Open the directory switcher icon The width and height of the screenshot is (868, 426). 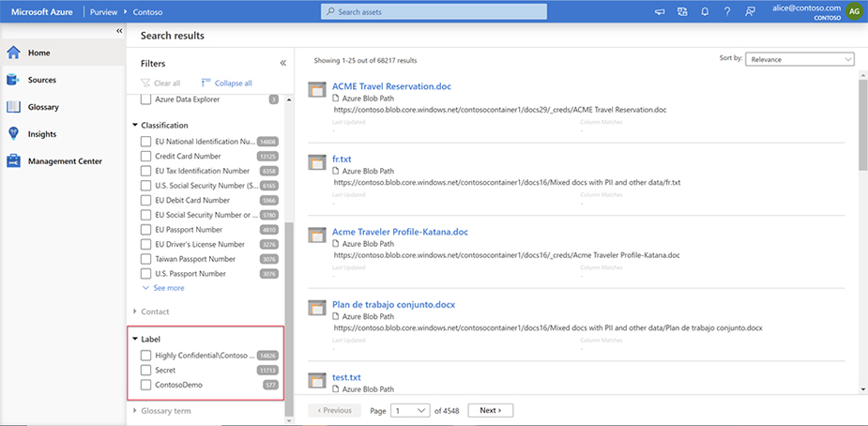pos(682,11)
